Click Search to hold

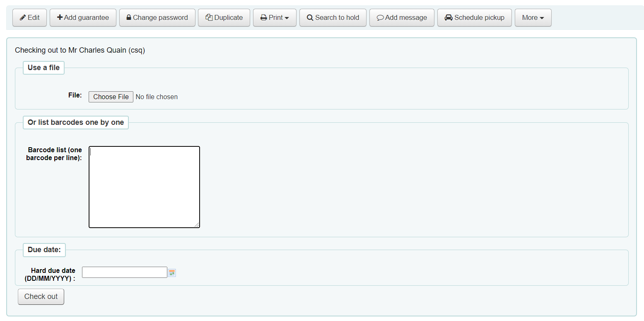(333, 17)
